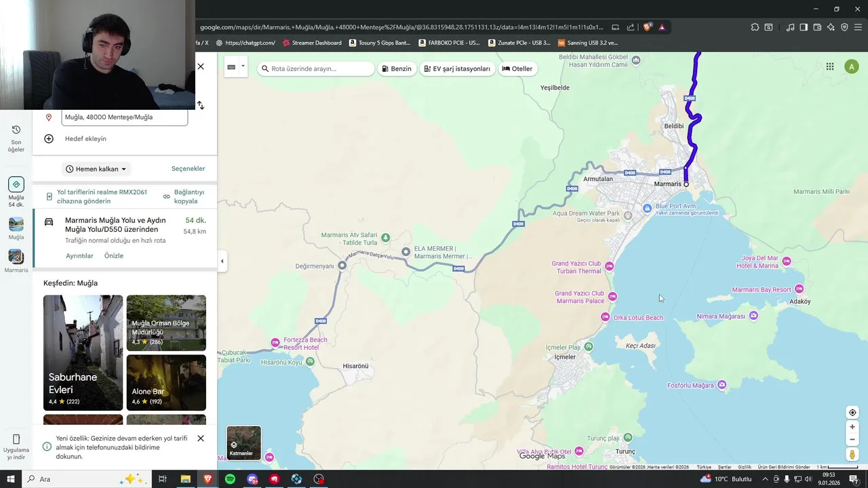Dismiss the Yeni özellik notification banner

tap(201, 439)
